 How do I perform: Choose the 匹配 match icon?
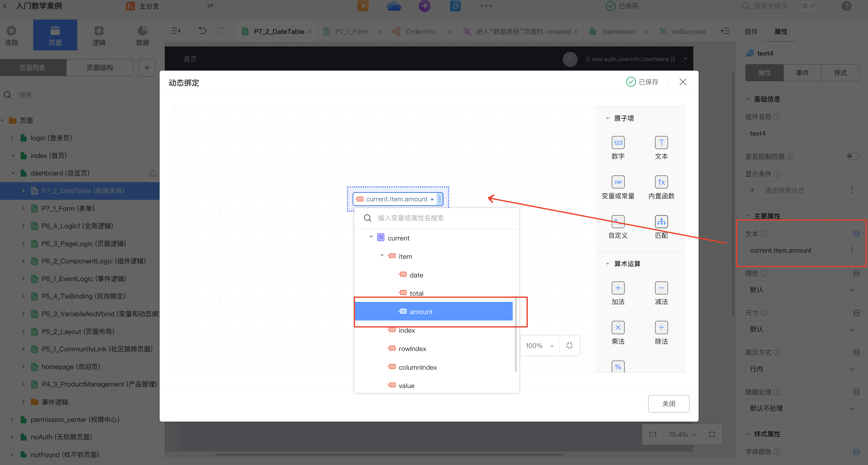click(661, 222)
